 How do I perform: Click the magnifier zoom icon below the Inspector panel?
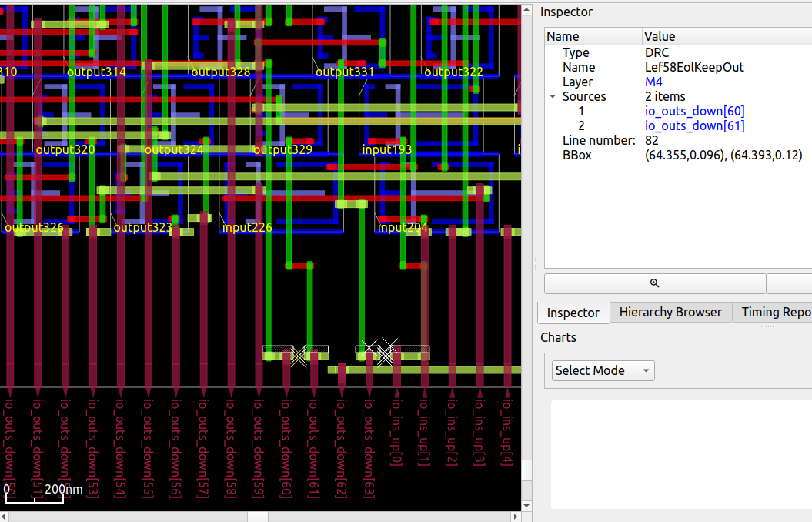click(655, 283)
